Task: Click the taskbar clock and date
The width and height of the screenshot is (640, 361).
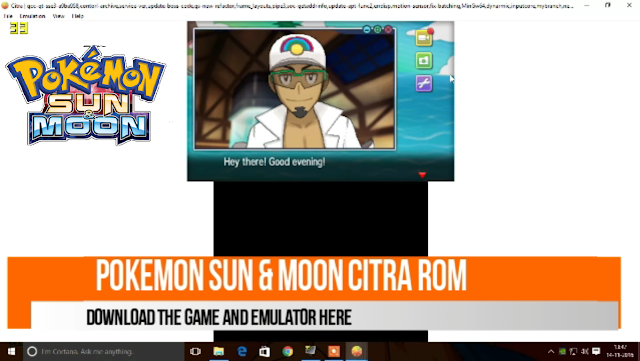Action: click(x=620, y=351)
